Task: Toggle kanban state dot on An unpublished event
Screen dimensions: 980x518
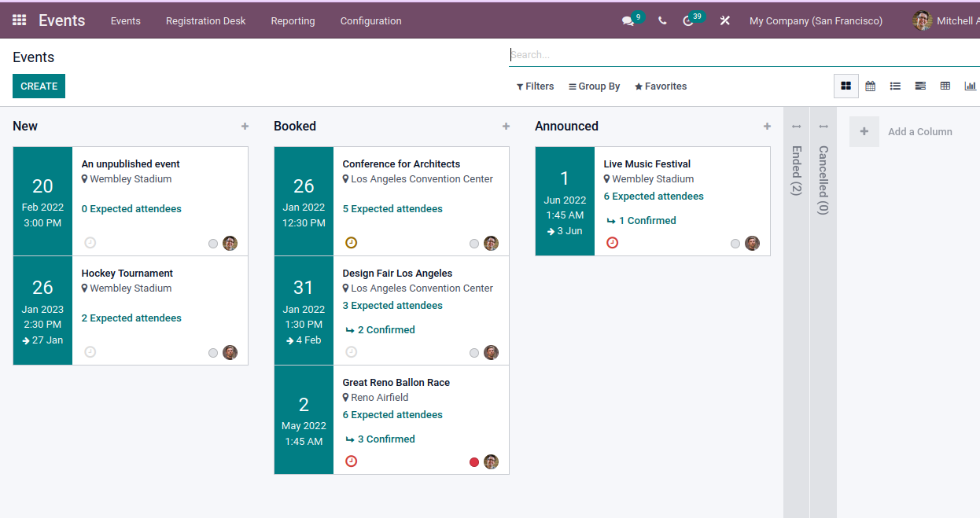Action: tap(213, 244)
